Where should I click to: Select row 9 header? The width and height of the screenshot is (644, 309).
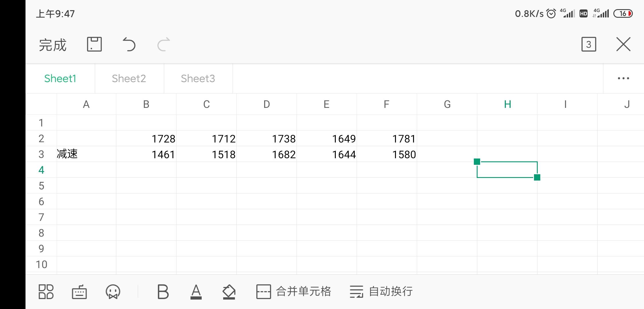(41, 249)
